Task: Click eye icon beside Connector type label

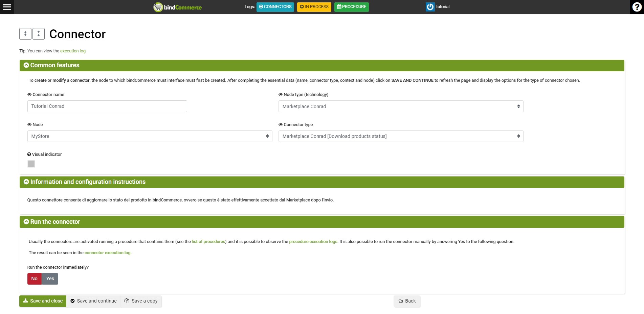Action: coord(281,125)
